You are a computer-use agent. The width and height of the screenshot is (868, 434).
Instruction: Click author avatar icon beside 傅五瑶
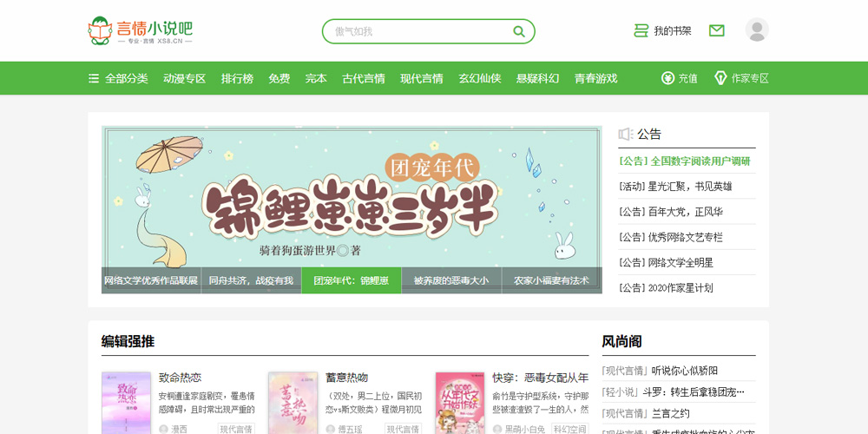pos(331,429)
